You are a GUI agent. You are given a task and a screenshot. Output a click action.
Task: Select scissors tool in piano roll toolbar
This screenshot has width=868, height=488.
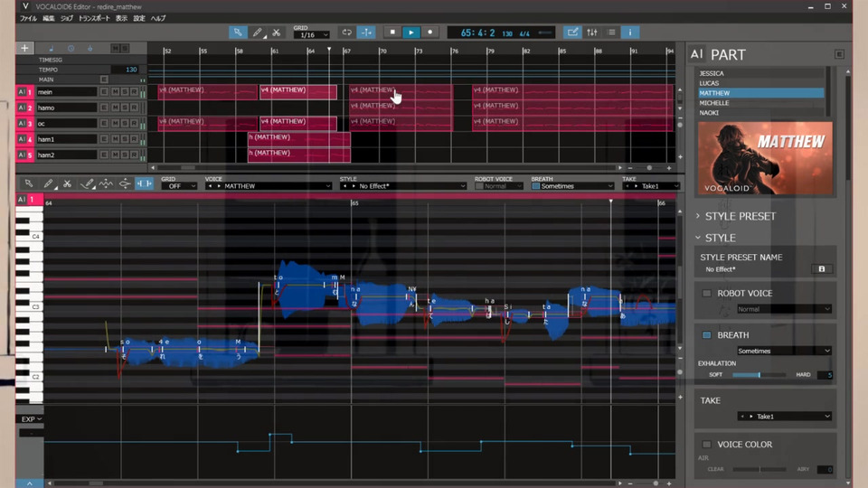click(x=67, y=183)
